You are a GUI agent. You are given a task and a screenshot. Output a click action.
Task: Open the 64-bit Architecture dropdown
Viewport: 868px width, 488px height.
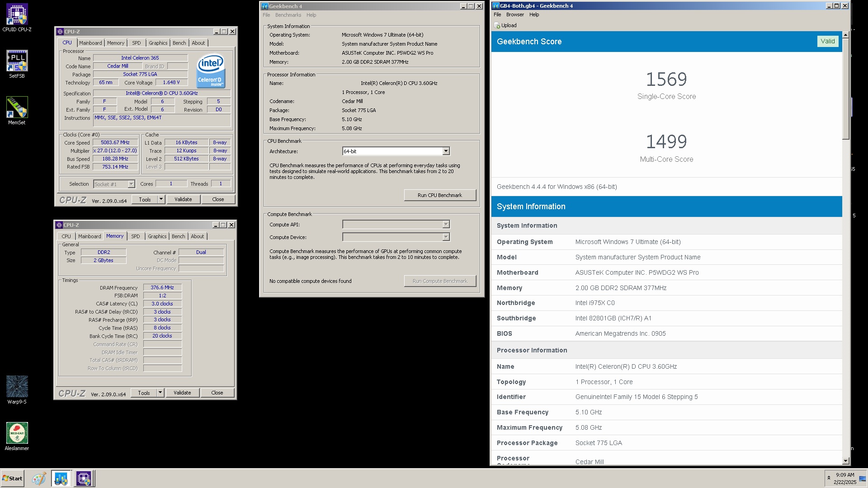[396, 151]
